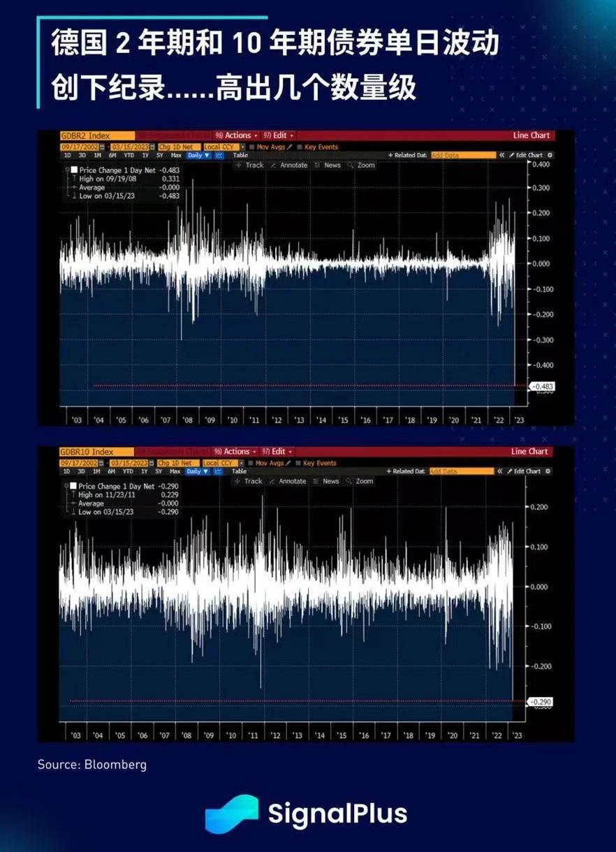Expand the Daily period dropdown in GDBR2 chart
This screenshot has width=616, height=852.
coord(198,156)
